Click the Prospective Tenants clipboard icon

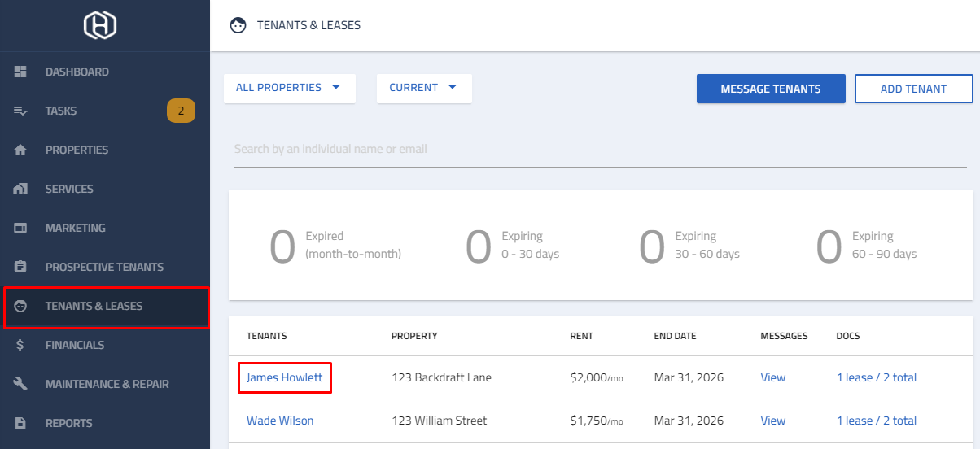pos(21,267)
